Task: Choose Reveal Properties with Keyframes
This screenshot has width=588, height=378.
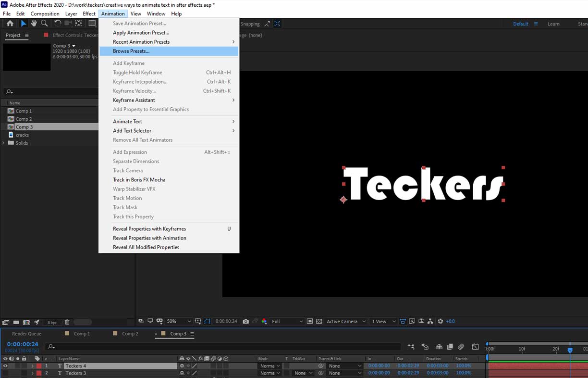Action: click(169, 229)
